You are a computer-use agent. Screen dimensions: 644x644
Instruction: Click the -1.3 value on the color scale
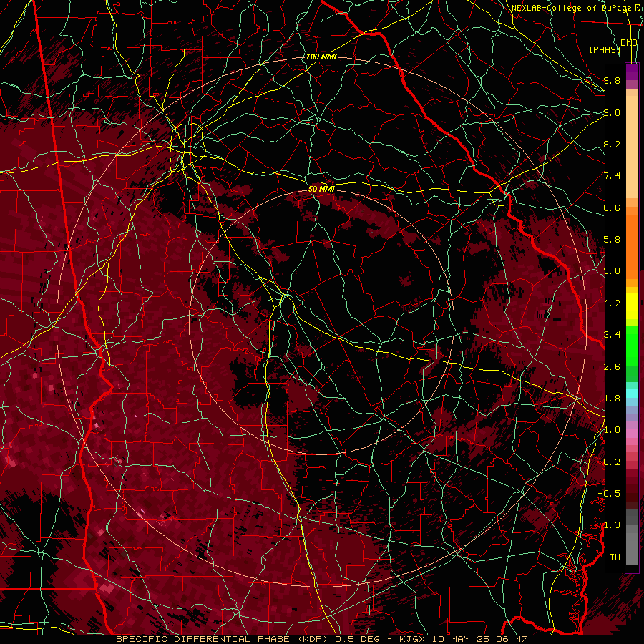pos(609,525)
